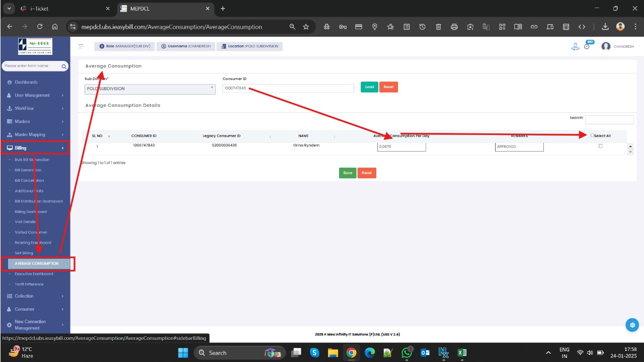Image resolution: width=644 pixels, height=362 pixels.
Task: Click the support agent icon in header
Action: click(x=576, y=46)
